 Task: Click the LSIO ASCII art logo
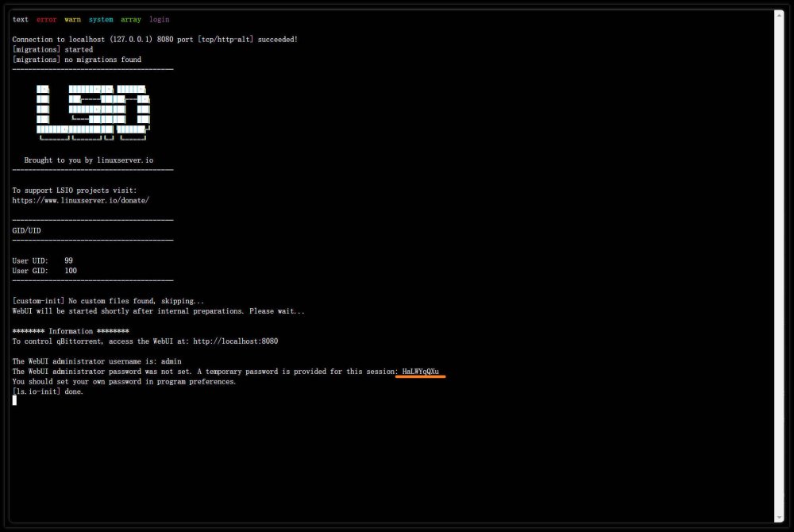pyautogui.click(x=93, y=113)
